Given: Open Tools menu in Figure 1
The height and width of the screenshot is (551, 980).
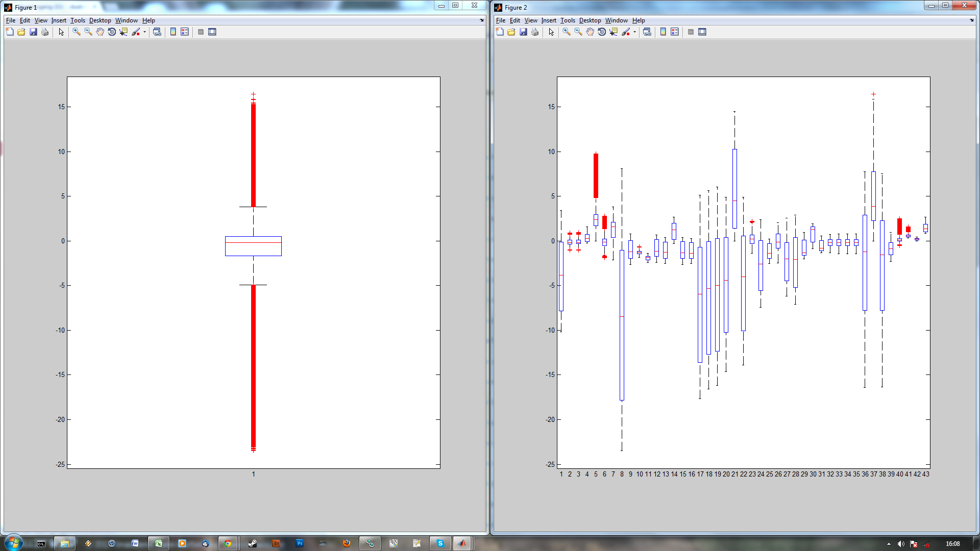Looking at the screenshot, I should (78, 20).
